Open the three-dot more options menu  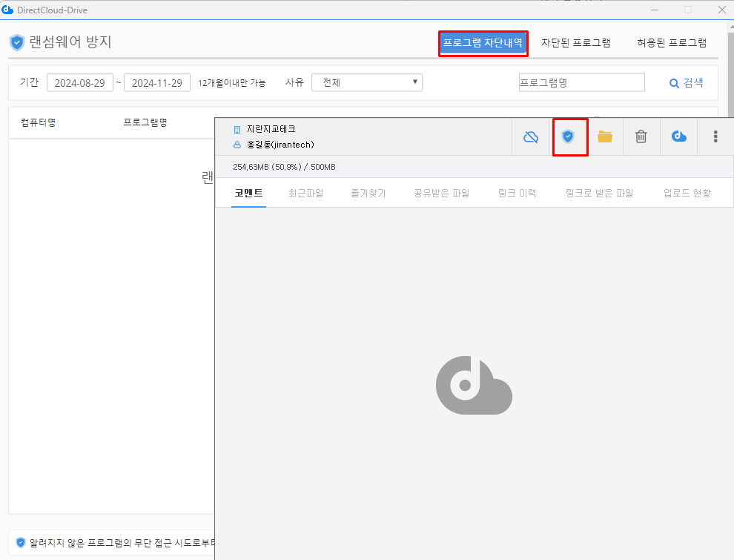click(x=715, y=136)
